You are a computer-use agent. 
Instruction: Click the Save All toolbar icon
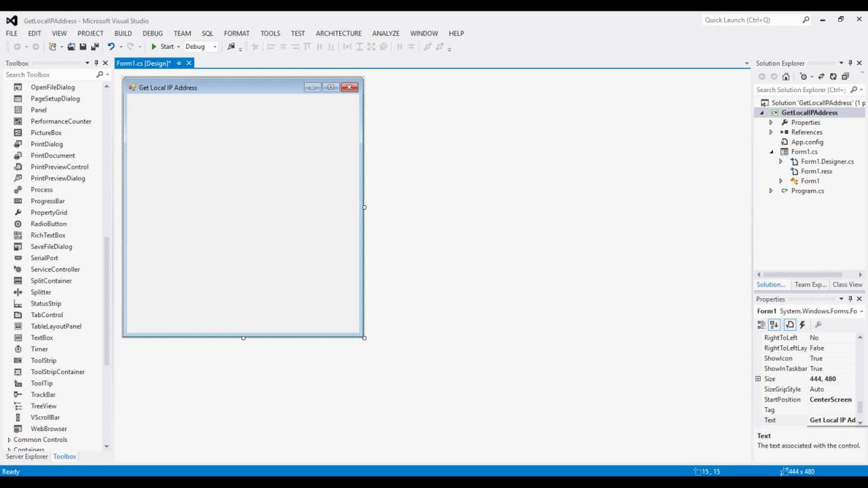(x=95, y=47)
